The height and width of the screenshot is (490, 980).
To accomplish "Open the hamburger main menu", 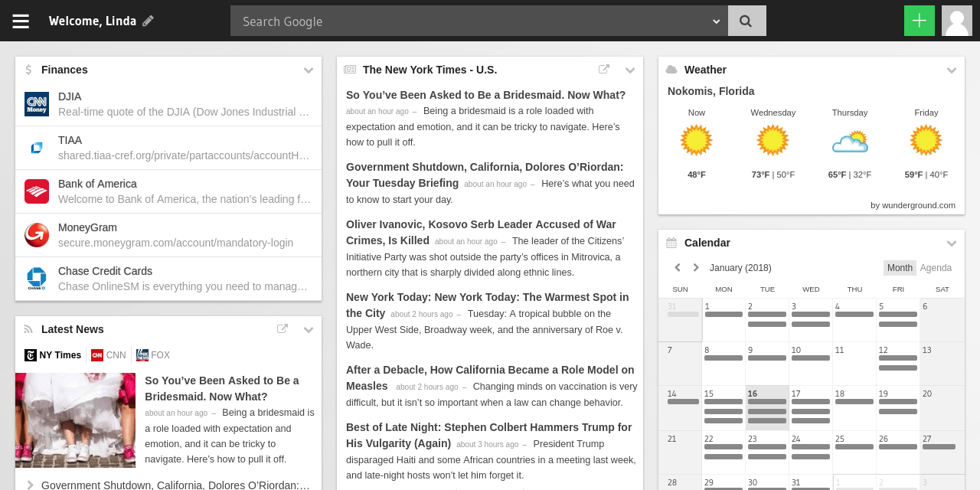I will 21,21.
